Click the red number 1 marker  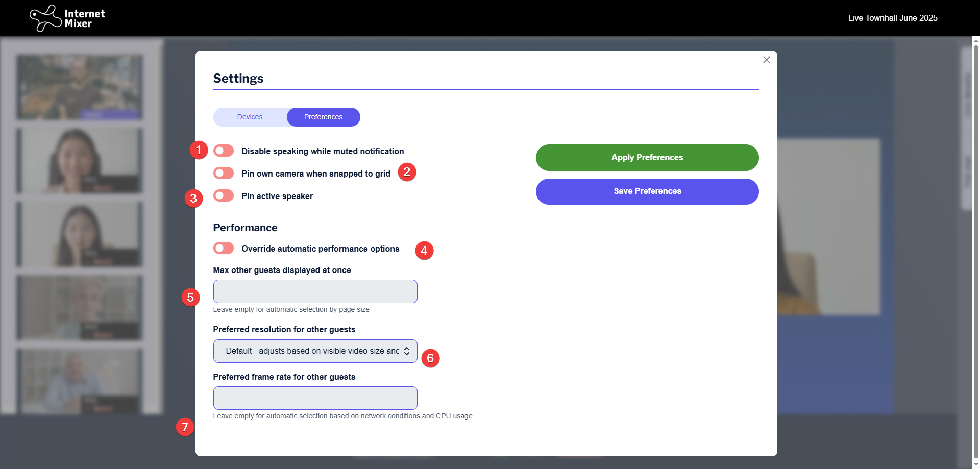[199, 150]
